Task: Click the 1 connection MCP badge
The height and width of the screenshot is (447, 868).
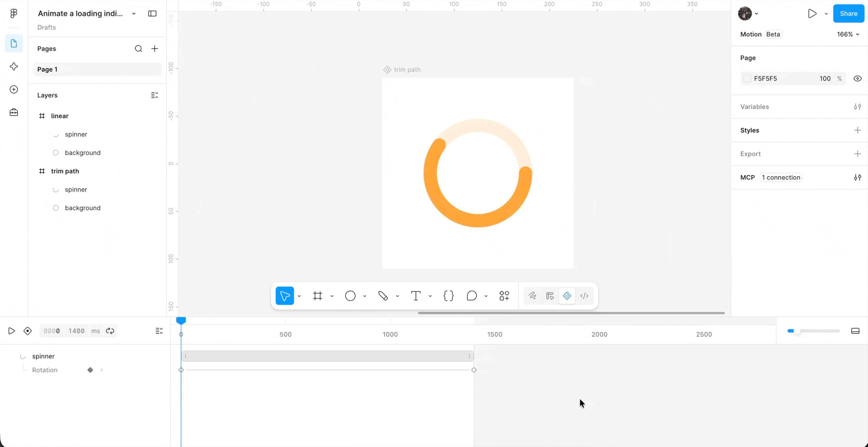Action: click(x=781, y=178)
